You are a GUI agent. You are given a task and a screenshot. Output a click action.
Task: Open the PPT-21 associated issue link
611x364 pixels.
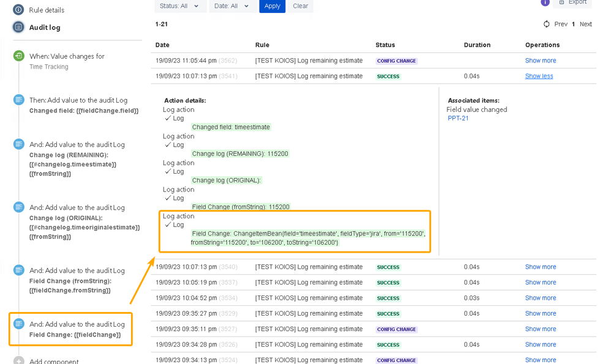[x=458, y=118]
